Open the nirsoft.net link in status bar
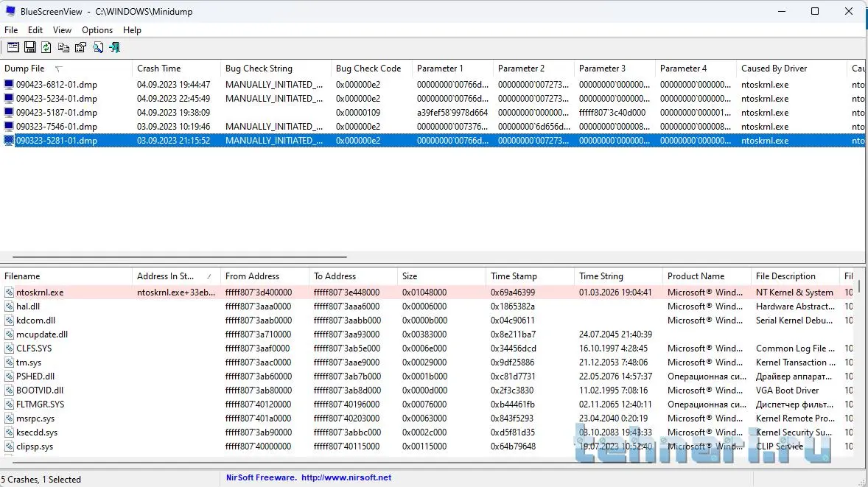This screenshot has height=487, width=868. [x=346, y=477]
